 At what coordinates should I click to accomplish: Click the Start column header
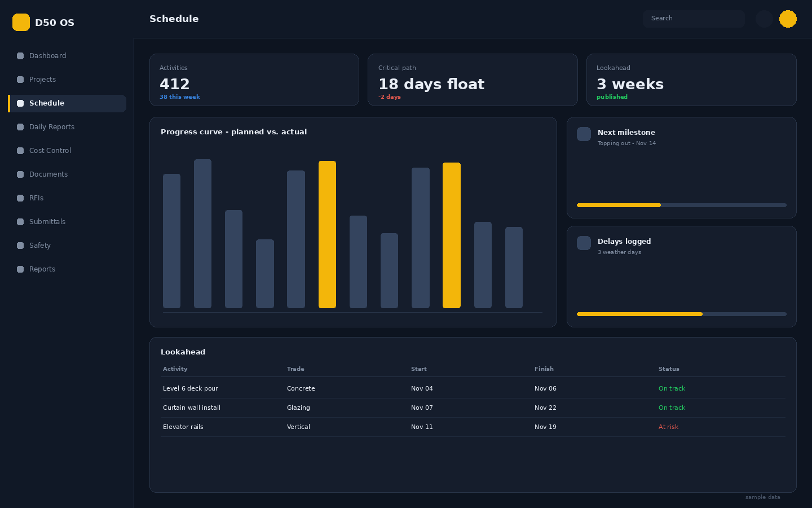419,369
